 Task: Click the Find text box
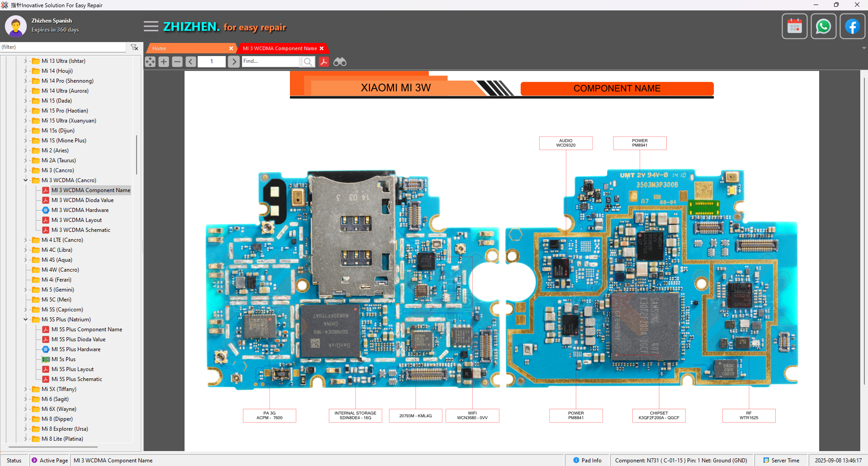coord(270,61)
